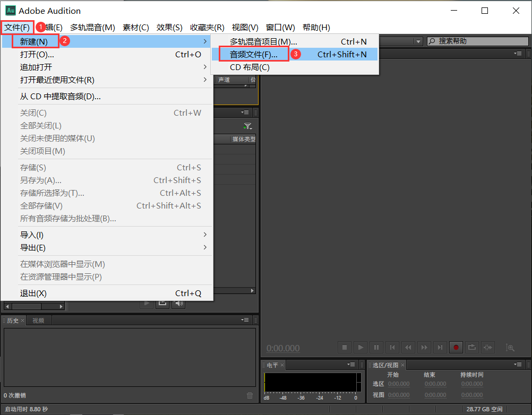Close the 电平 panel tab
This screenshot has height=415, width=532.
282,365
